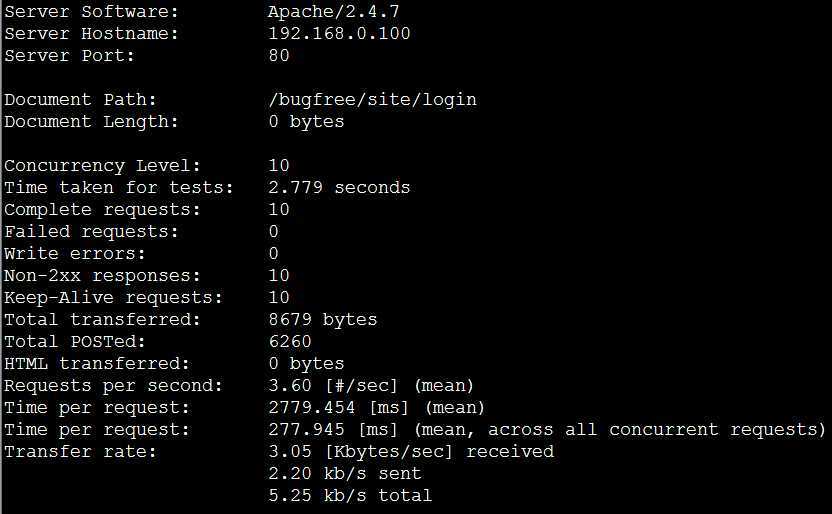Click the Complete requests label
Screen dimensions: 832x514
102,210
